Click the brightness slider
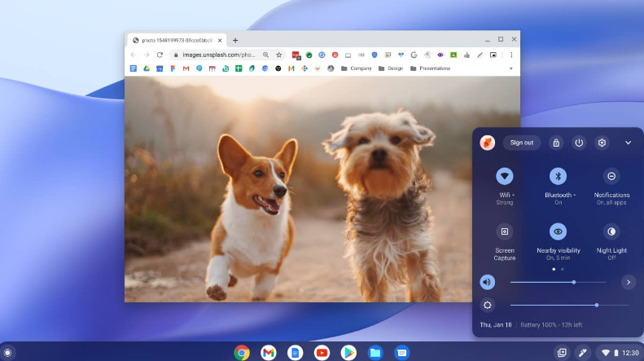Screen dimensions: 644x361 click(569, 305)
